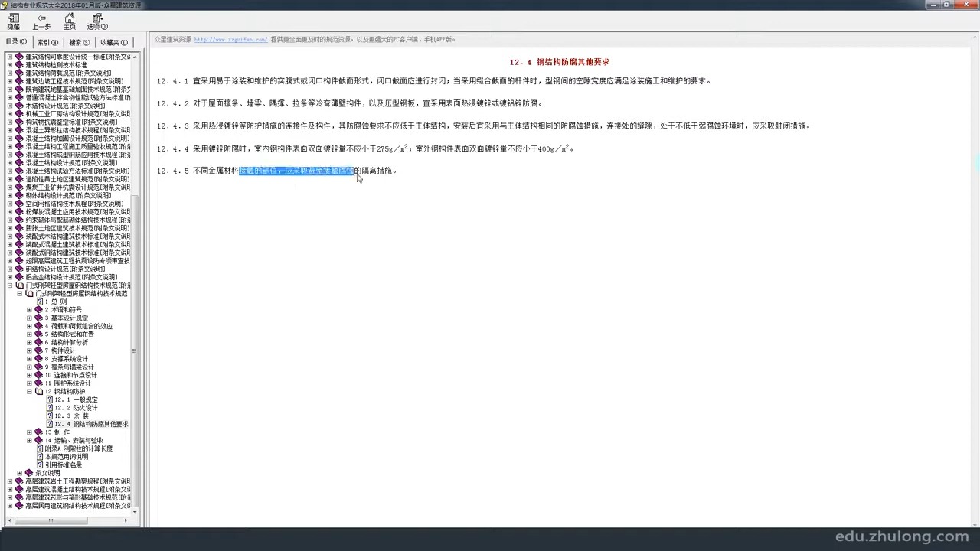The width and height of the screenshot is (980, 551).
Task: Click the horizontal scrollbar below the contents tree
Action: (51, 520)
